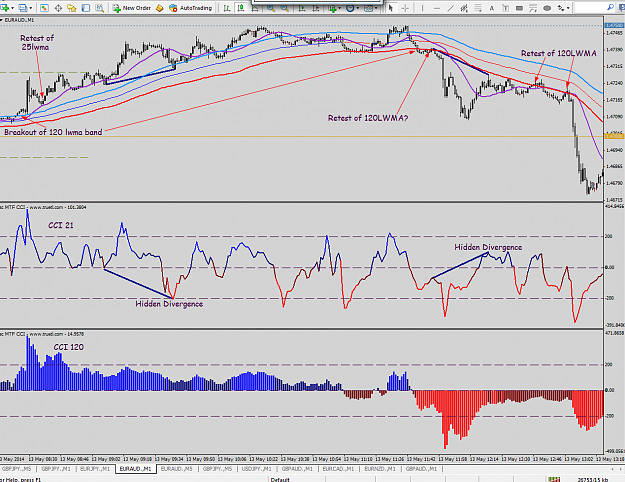Screen dimensions: 625x482
Task: Select 'Breakout of 120 lwma band' text
Action: (x=53, y=132)
